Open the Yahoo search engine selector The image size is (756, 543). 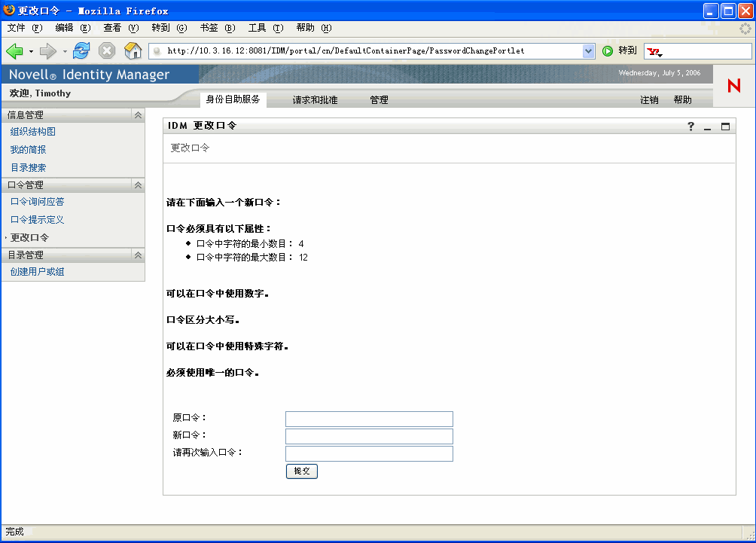click(654, 51)
